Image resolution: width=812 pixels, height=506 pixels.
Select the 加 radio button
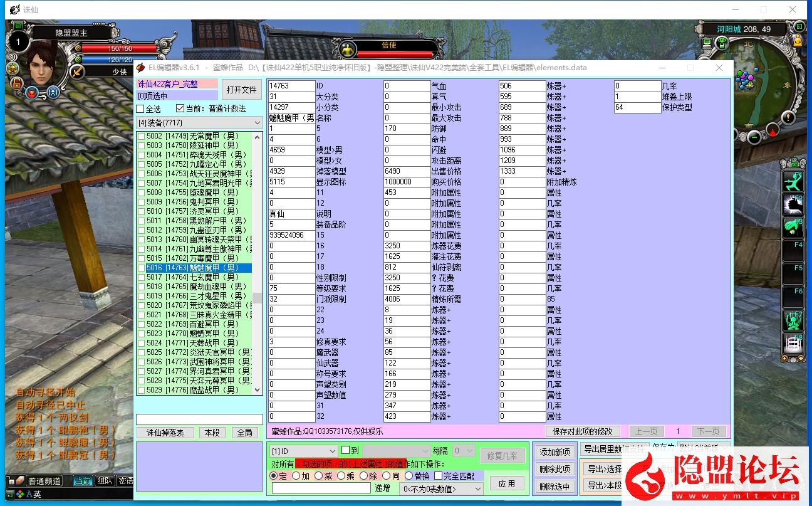[296, 476]
